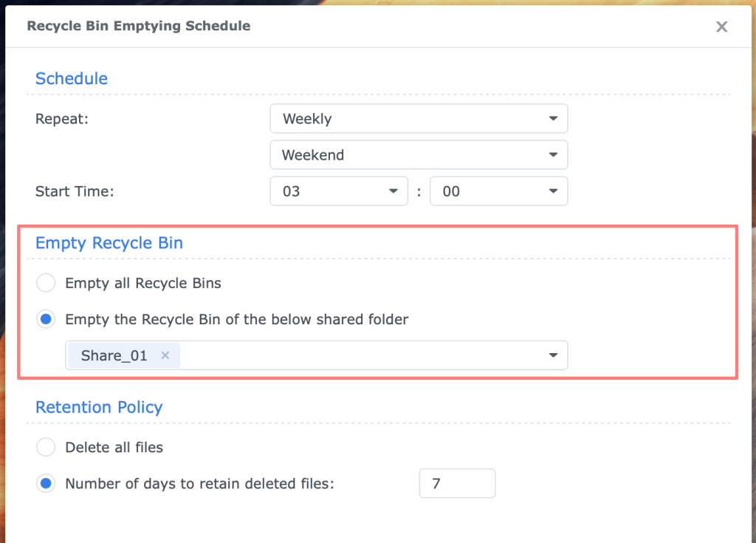This screenshot has width=756, height=543.
Task: Enable Number of days to retain deleted files
Action: click(x=46, y=484)
